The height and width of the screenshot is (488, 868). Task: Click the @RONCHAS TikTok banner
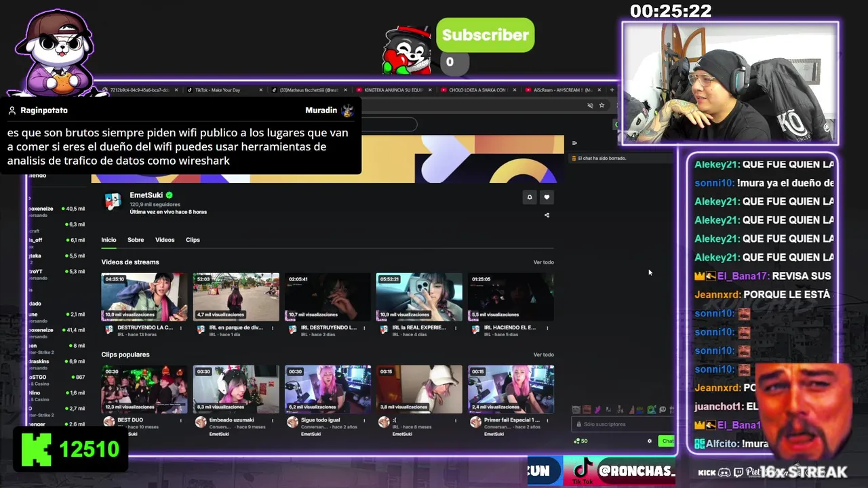[x=618, y=471]
